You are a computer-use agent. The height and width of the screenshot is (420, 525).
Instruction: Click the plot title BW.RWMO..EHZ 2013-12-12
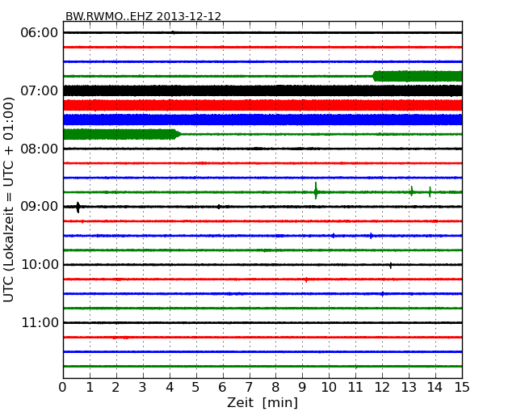pyautogui.click(x=143, y=16)
